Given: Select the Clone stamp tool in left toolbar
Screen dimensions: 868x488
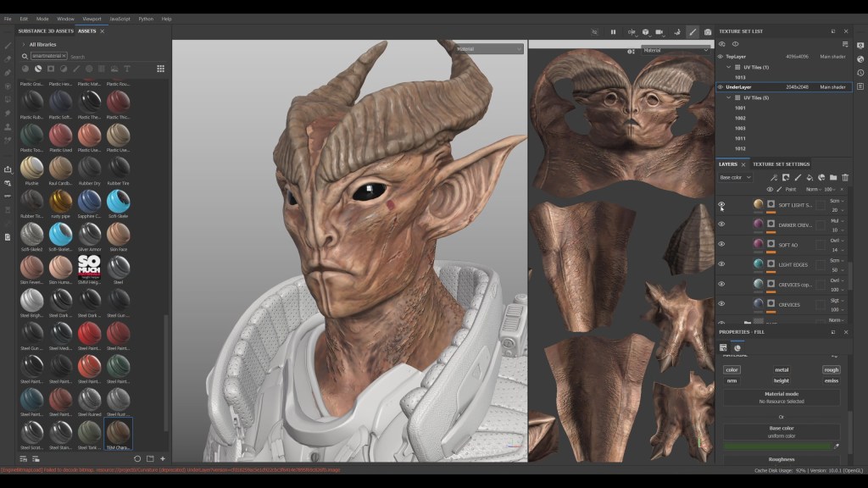Looking at the screenshot, I should point(8,127).
